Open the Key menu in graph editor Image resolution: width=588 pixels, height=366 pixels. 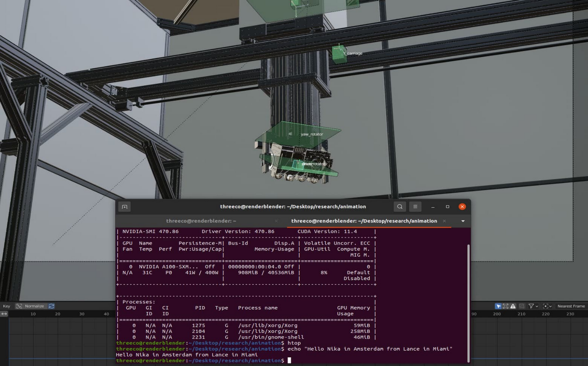pyautogui.click(x=7, y=306)
